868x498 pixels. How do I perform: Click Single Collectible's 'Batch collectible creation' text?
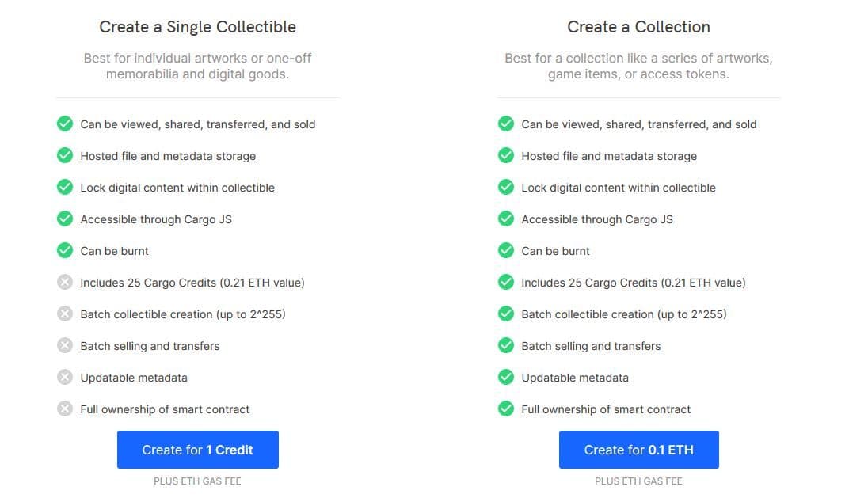click(183, 314)
